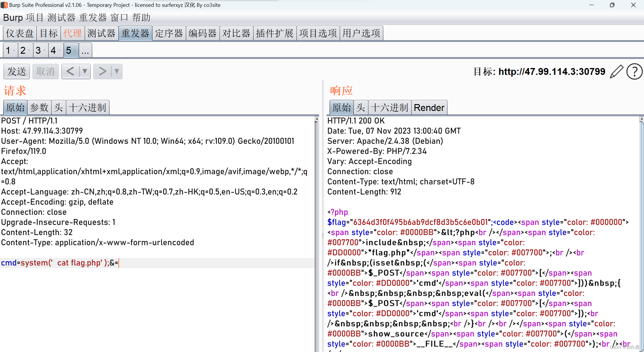Click the HTTP/1.1 200 OK status line
The width and height of the screenshot is (644, 352).
356,121
